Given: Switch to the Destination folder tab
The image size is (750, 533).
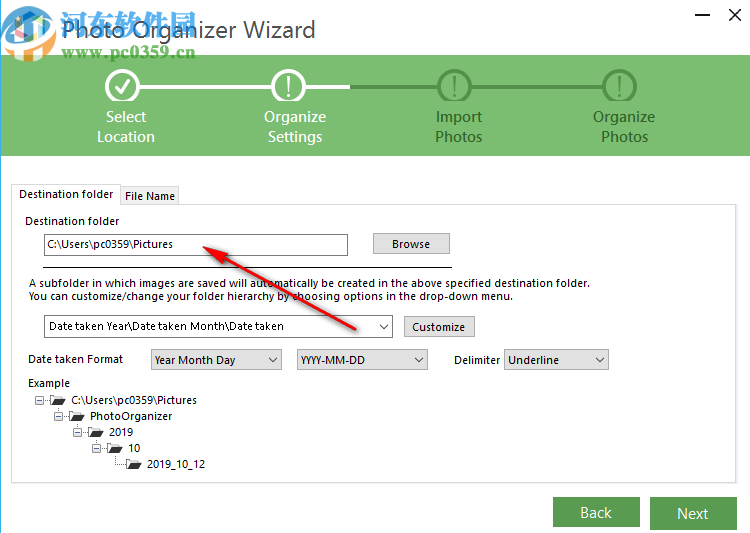Looking at the screenshot, I should [66, 194].
